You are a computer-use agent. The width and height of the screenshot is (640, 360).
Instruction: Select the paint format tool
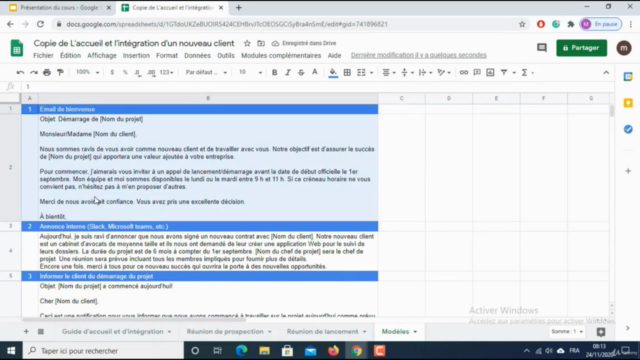(x=60, y=73)
